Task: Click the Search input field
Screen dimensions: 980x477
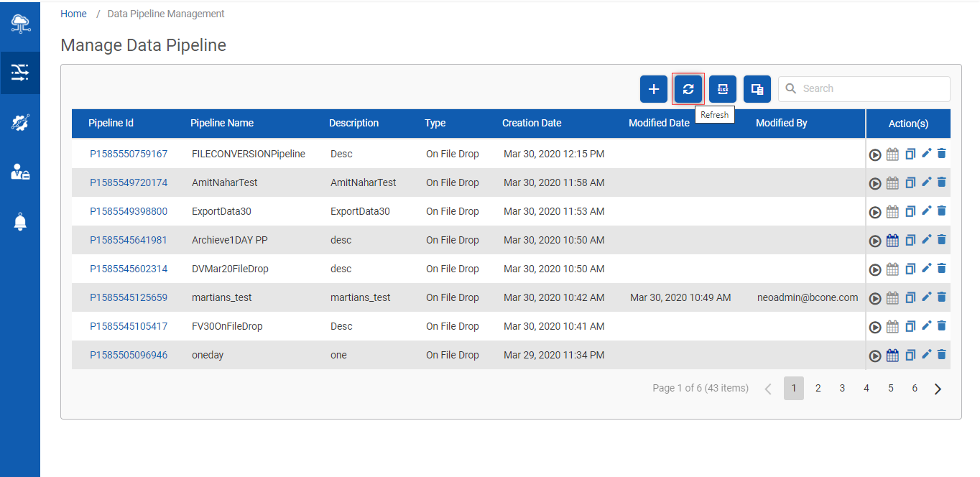Action: tap(864, 89)
